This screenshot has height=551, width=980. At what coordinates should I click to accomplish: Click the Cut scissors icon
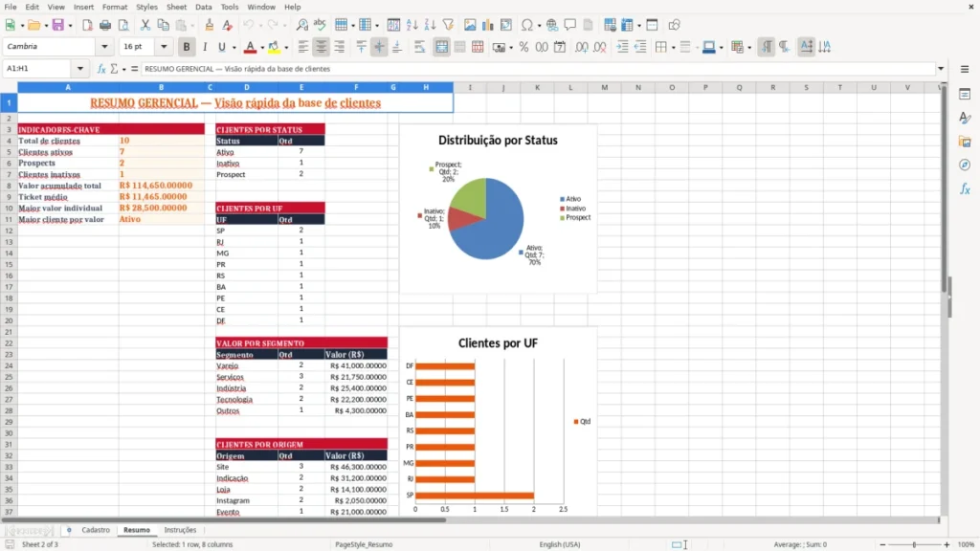pos(145,25)
